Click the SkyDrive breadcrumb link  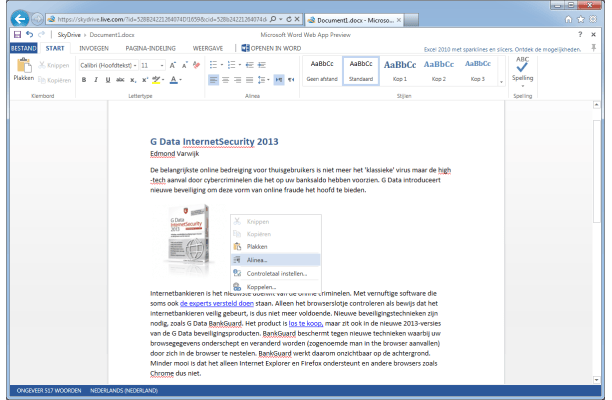click(x=69, y=35)
